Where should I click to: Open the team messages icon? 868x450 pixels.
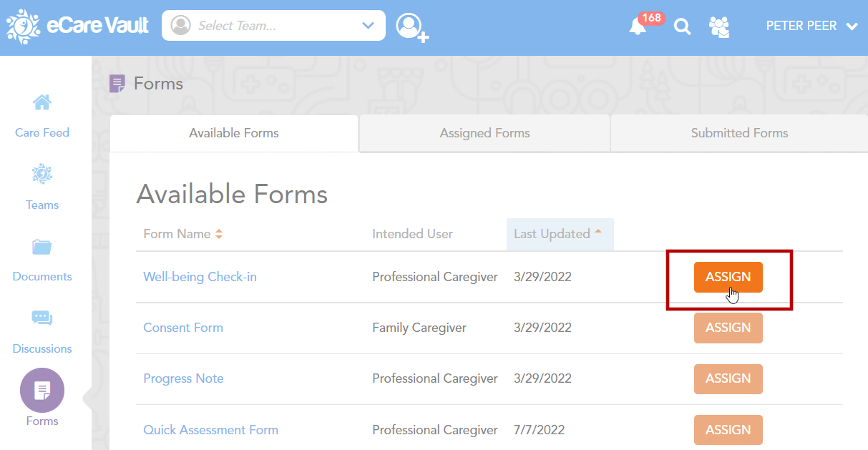click(718, 27)
